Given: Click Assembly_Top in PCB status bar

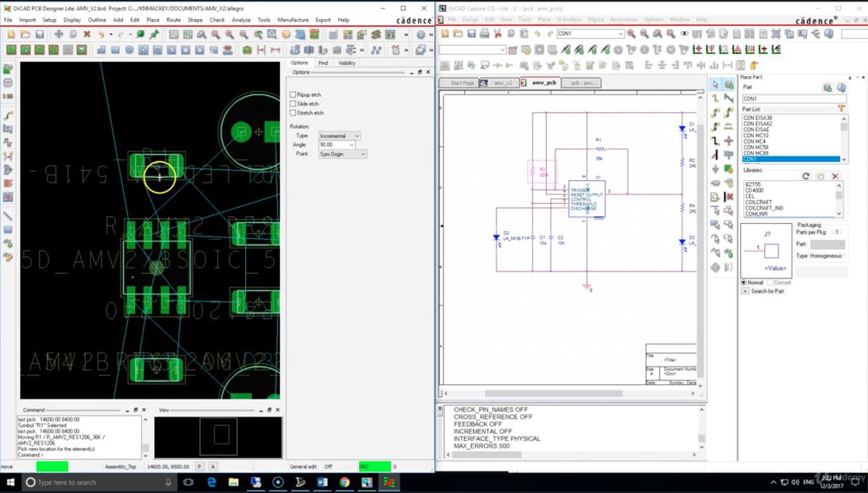Looking at the screenshot, I should (x=121, y=467).
